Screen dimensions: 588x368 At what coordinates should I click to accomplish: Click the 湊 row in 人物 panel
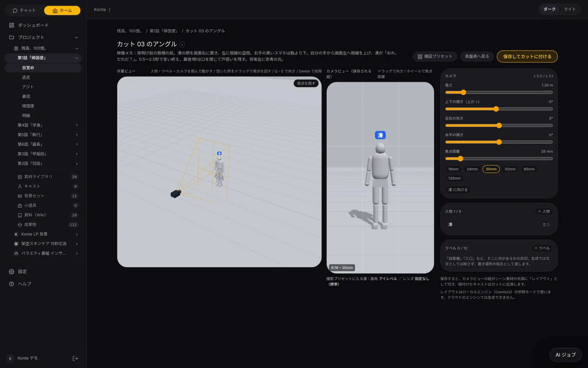point(499,224)
